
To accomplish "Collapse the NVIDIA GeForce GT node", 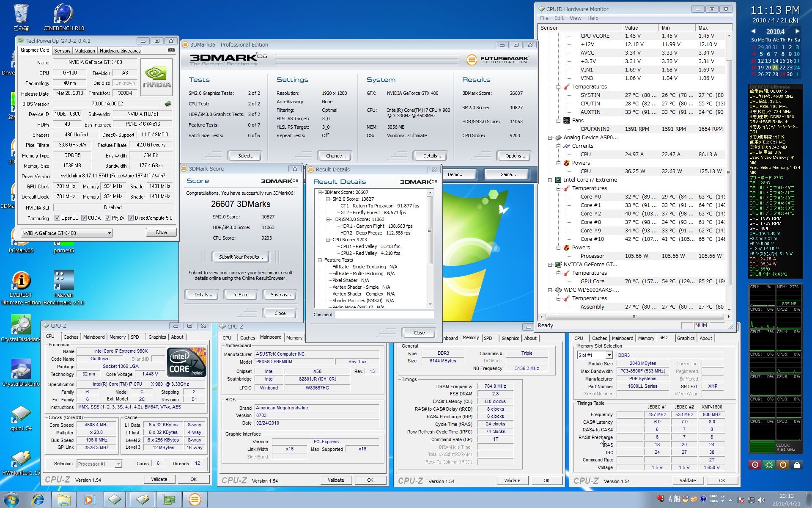I will click(x=550, y=265).
